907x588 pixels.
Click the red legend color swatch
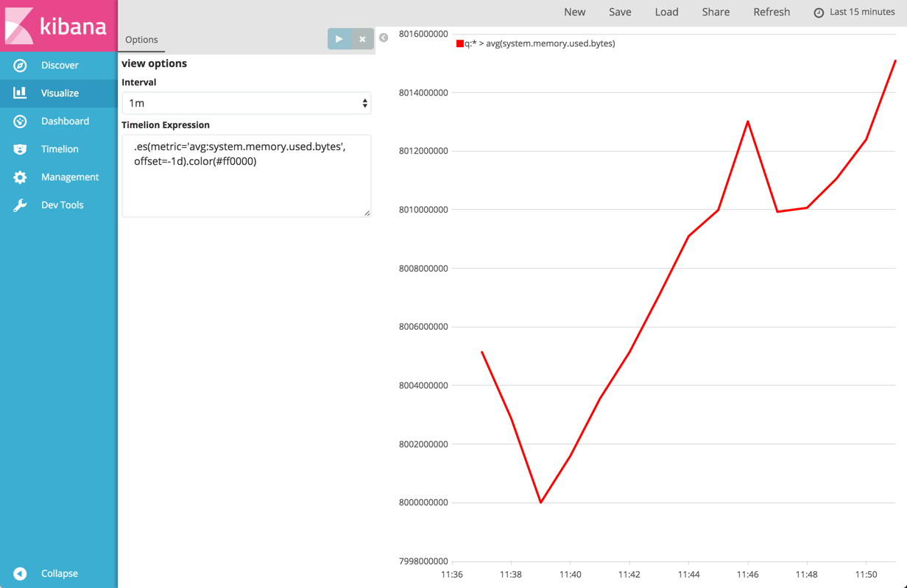pos(460,43)
